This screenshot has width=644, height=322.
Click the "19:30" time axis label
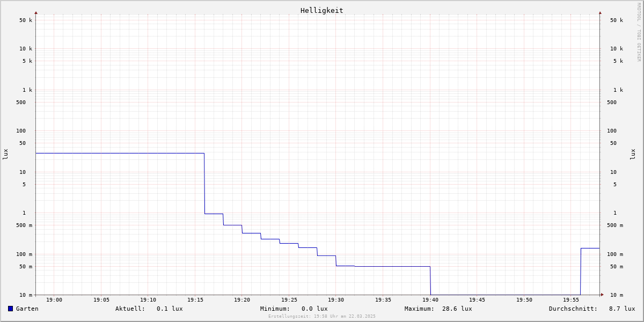click(x=336, y=300)
